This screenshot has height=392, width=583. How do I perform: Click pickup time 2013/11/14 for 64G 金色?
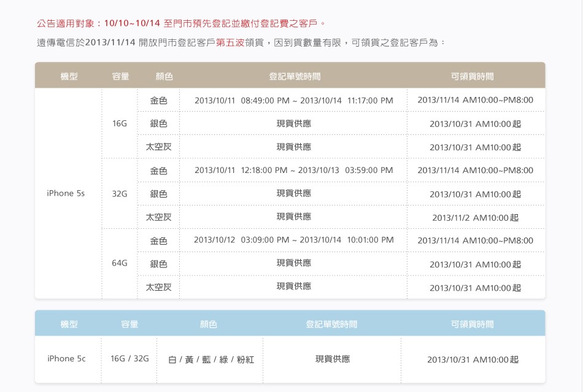[x=475, y=240]
